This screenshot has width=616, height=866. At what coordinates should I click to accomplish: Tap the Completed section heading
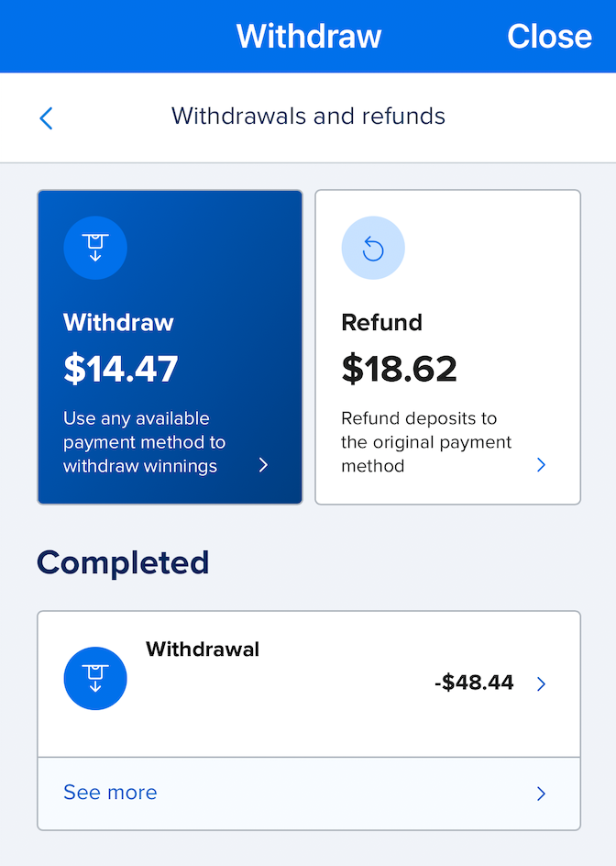122,562
